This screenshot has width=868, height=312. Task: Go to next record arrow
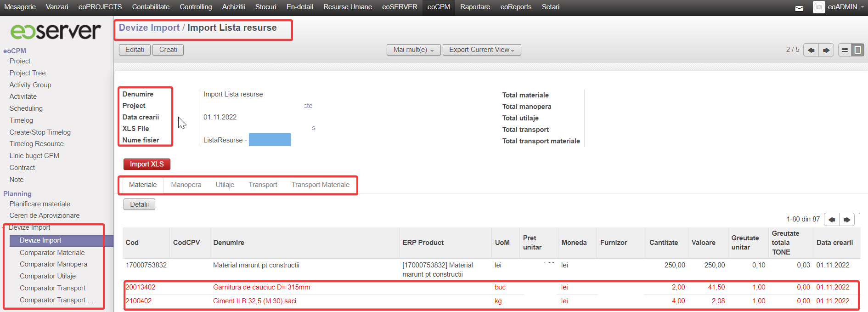(x=826, y=50)
